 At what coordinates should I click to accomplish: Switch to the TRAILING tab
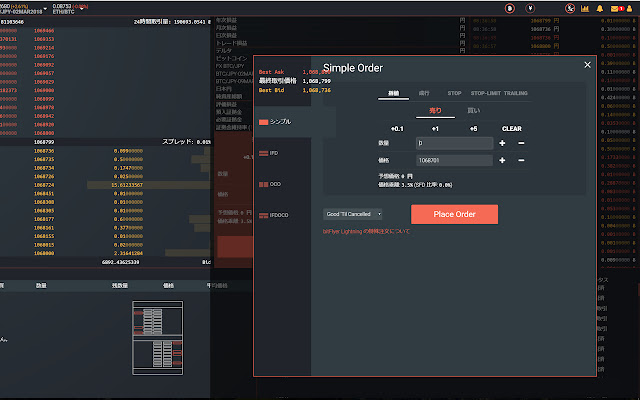pyautogui.click(x=516, y=93)
